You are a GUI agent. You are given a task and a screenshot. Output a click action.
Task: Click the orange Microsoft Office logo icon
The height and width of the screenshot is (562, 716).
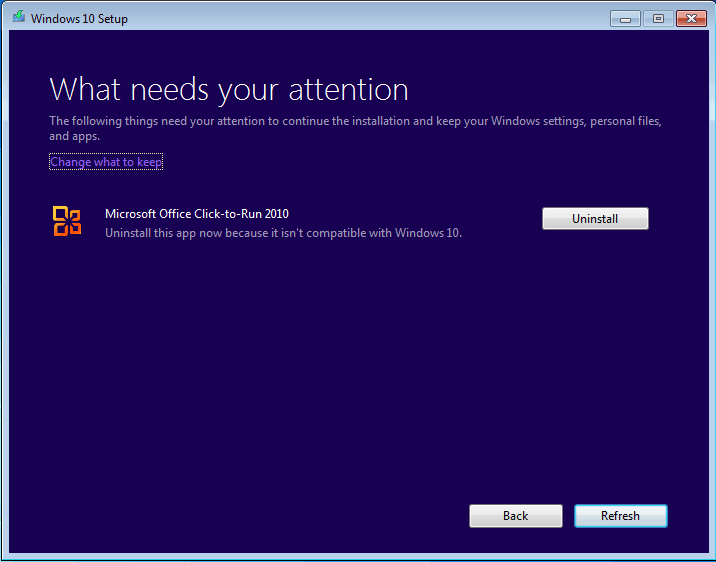click(x=67, y=221)
